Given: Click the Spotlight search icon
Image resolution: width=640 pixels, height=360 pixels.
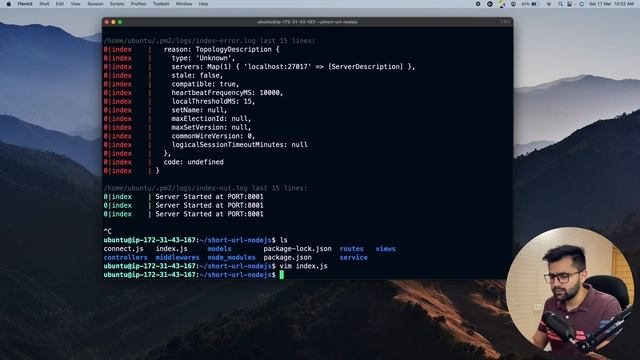Looking at the screenshot, I should (x=560, y=4).
